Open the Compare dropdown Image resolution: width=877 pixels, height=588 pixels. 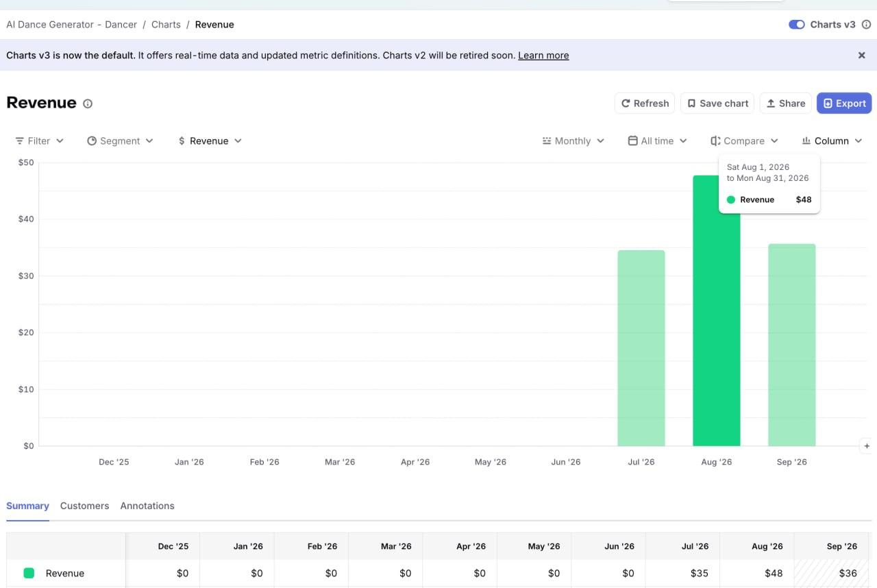[744, 141]
